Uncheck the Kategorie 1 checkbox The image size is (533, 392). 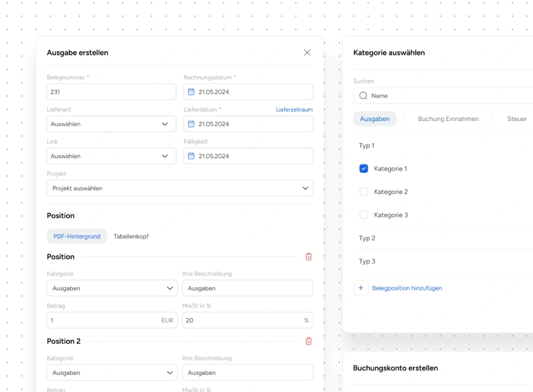[364, 169]
